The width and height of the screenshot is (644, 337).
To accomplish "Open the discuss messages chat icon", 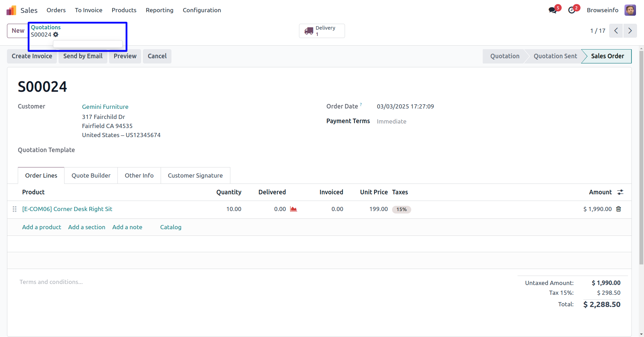I will [552, 10].
